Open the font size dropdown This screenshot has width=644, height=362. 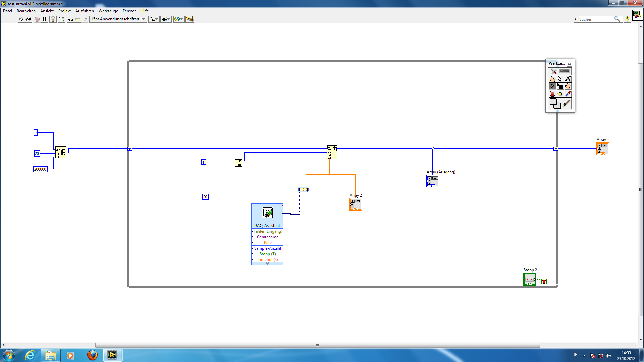(143, 19)
